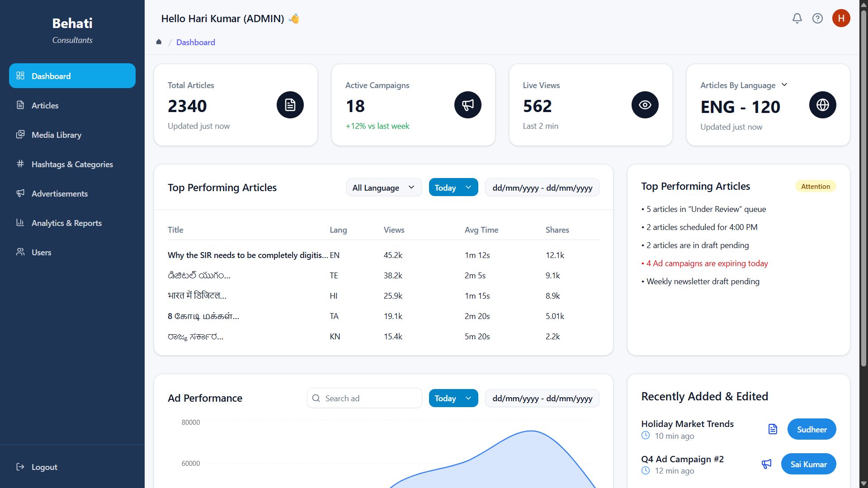Open the Today dropdown in Top Performing Articles
Image resolution: width=868 pixels, height=488 pixels.
(x=453, y=188)
